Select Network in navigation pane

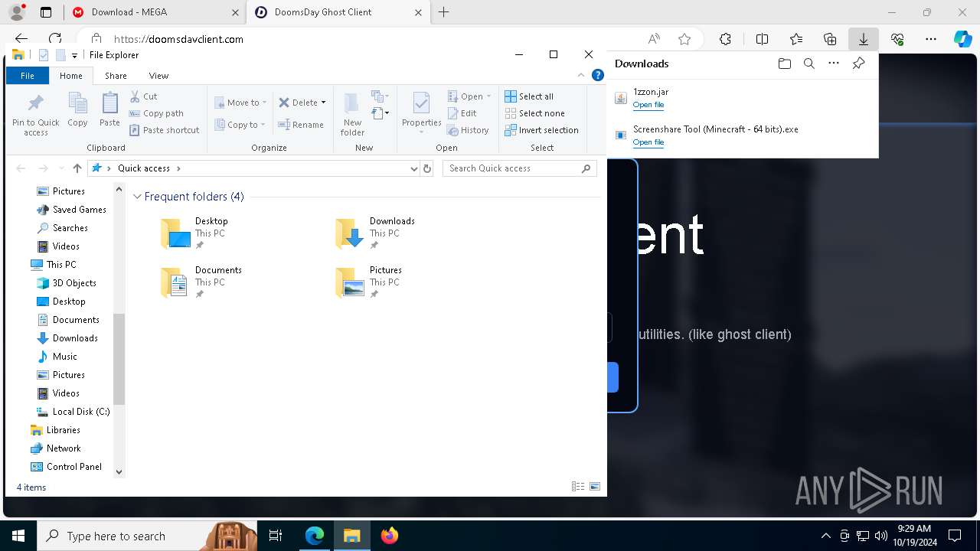[55, 448]
